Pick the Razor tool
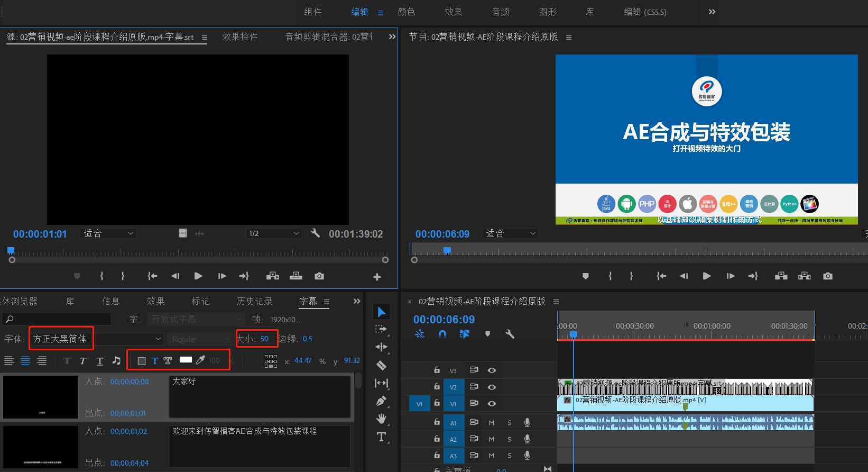The height and width of the screenshot is (472, 868). pyautogui.click(x=381, y=365)
